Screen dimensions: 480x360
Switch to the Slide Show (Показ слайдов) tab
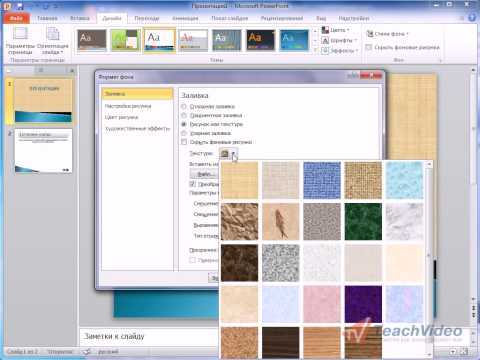pyautogui.click(x=230, y=18)
